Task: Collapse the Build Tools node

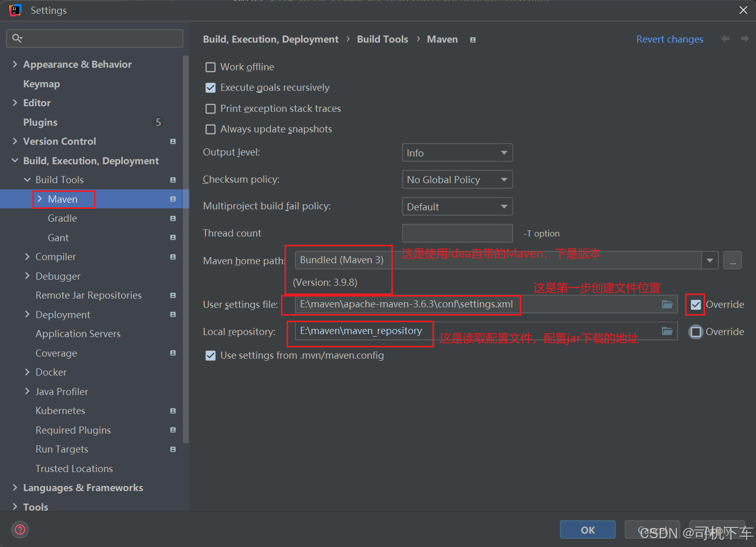Action: pyautogui.click(x=27, y=180)
